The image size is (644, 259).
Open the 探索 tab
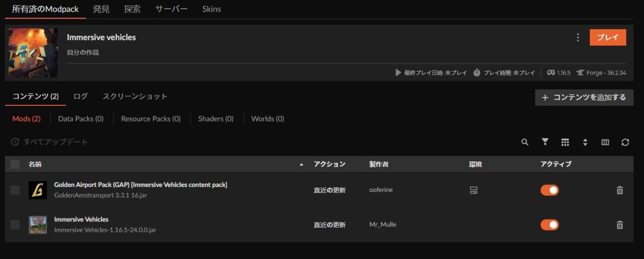click(x=132, y=9)
